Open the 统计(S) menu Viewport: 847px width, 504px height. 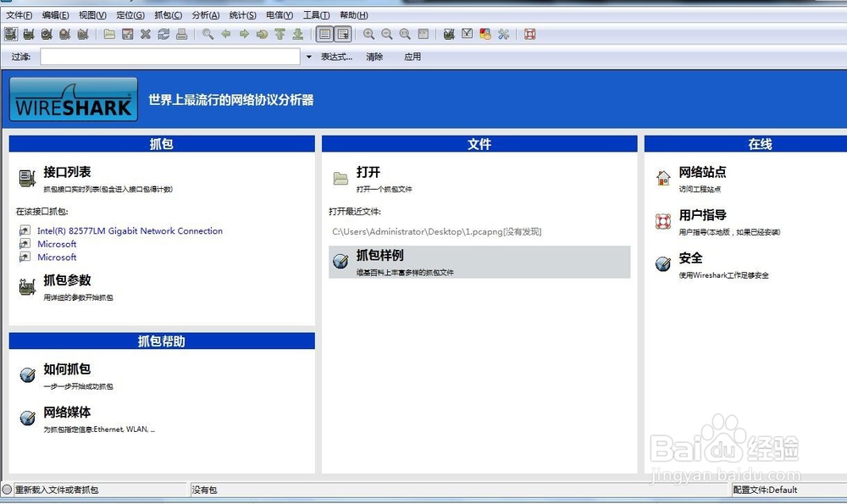(x=242, y=15)
